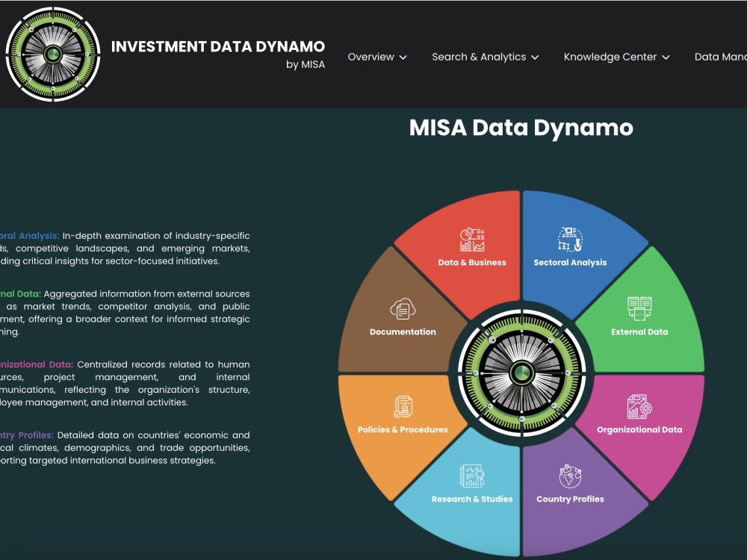Expand the Knowledge Center chevron arrow
This screenshot has width=747, height=560.
point(666,57)
